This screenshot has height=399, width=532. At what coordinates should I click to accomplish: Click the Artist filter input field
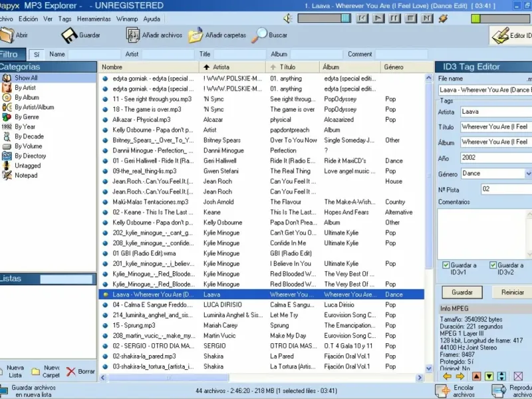[168, 55]
